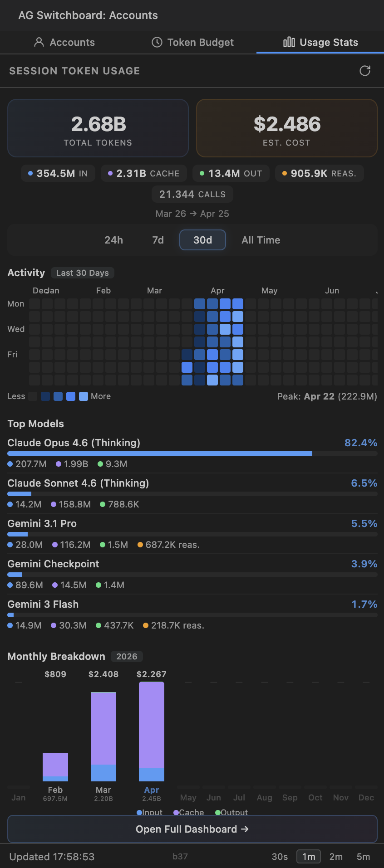Click the refresh icon beside Session Token Usage
The width and height of the screenshot is (384, 868).
click(365, 71)
